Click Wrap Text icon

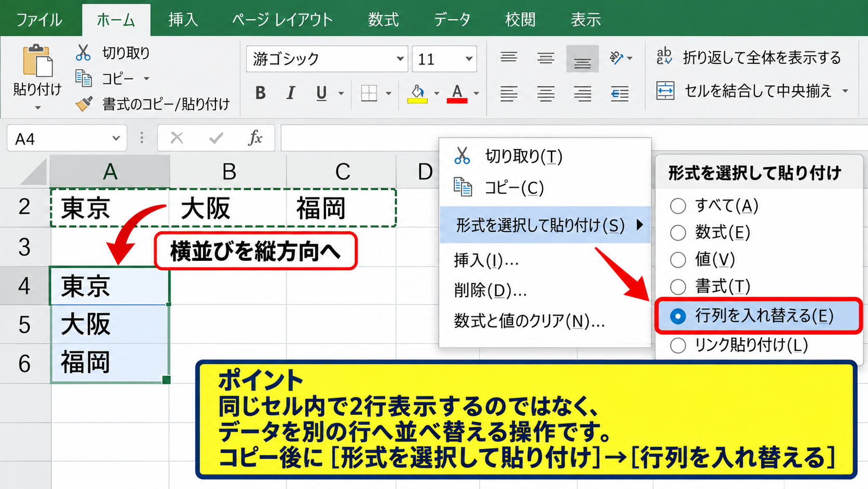(x=664, y=56)
